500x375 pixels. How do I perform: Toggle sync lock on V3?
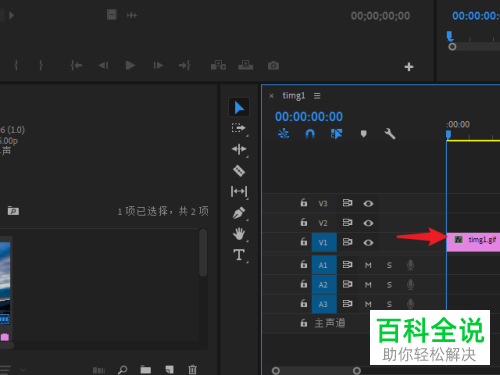pos(347,203)
